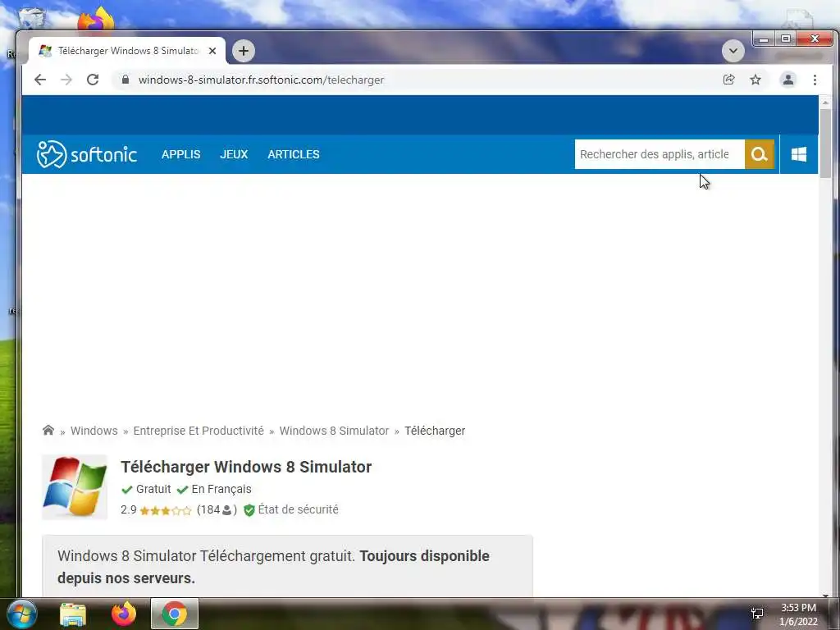Select the Télécharger Windows 8 Simulator tab
Image resolution: width=840 pixels, height=630 pixels.
click(x=127, y=51)
